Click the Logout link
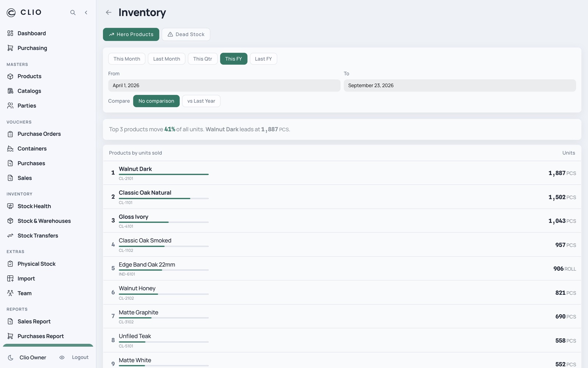The image size is (588, 368). tap(80, 358)
